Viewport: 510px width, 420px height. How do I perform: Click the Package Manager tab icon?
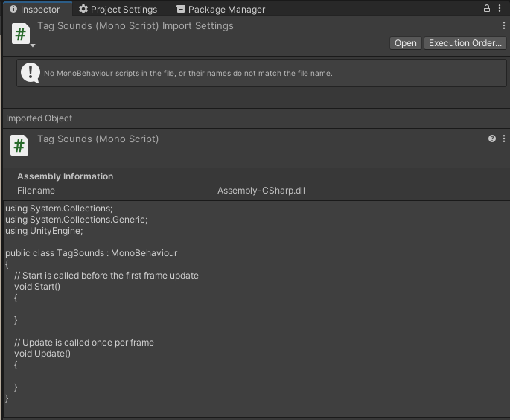(181, 10)
